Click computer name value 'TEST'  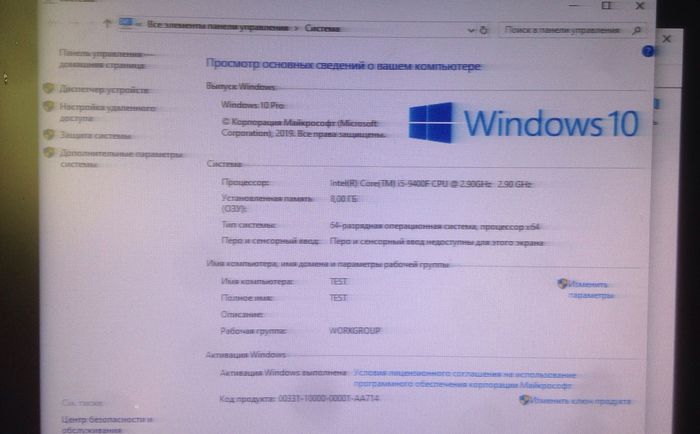coord(338,282)
